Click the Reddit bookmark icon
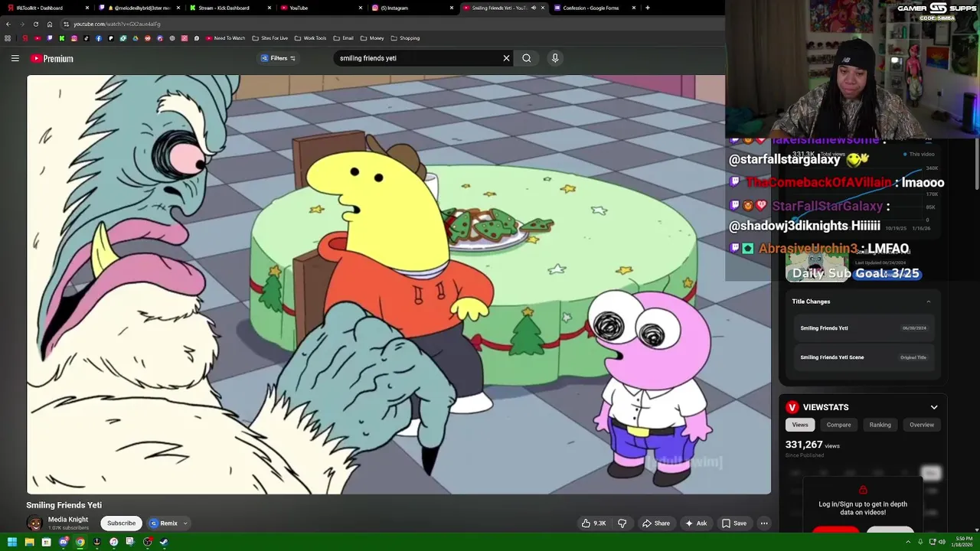 pos(148,38)
